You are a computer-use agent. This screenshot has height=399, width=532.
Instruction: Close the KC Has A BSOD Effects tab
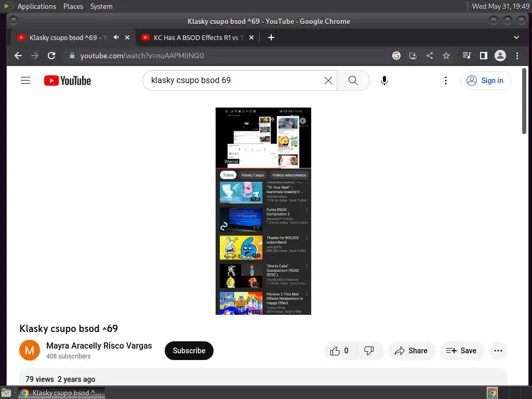point(251,37)
